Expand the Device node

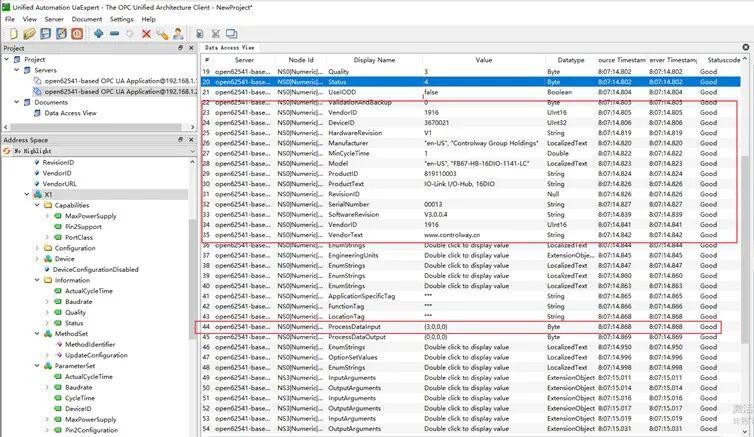point(37,259)
